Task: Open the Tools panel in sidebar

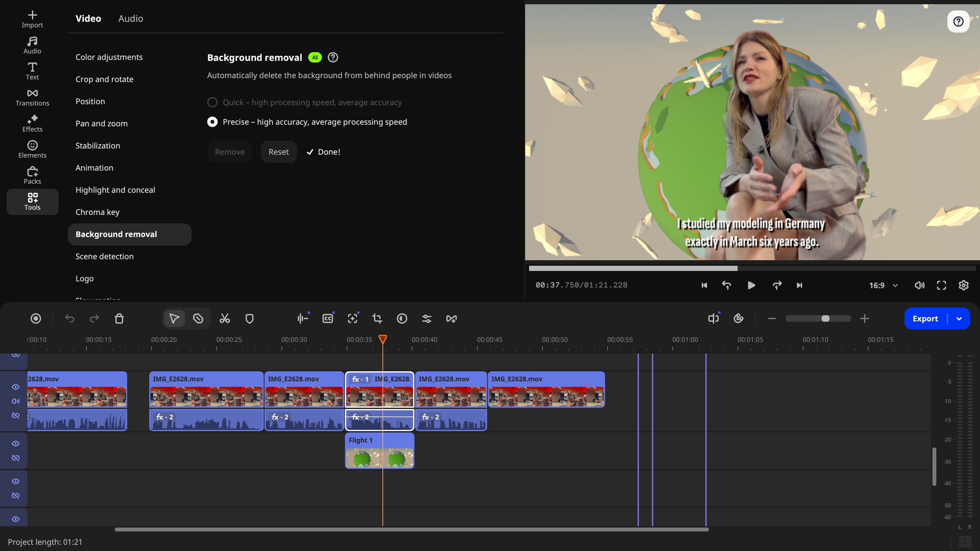Action: tap(32, 202)
